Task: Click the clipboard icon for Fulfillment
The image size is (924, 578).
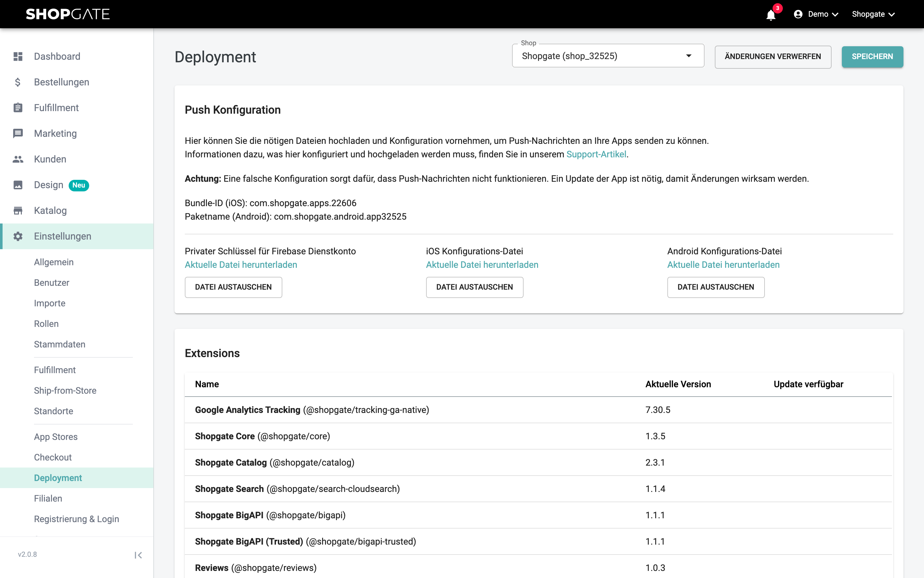Action: [x=18, y=108]
